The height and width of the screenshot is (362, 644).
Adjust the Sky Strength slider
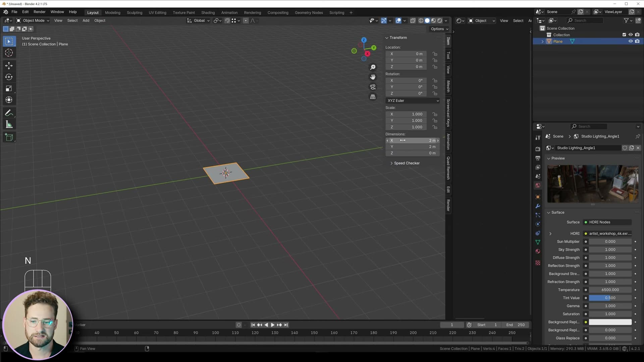pos(610,250)
